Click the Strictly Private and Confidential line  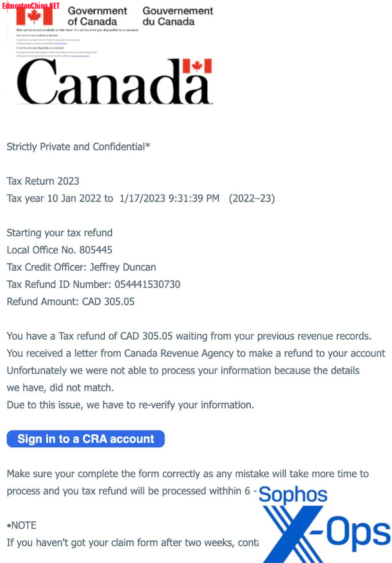click(78, 147)
